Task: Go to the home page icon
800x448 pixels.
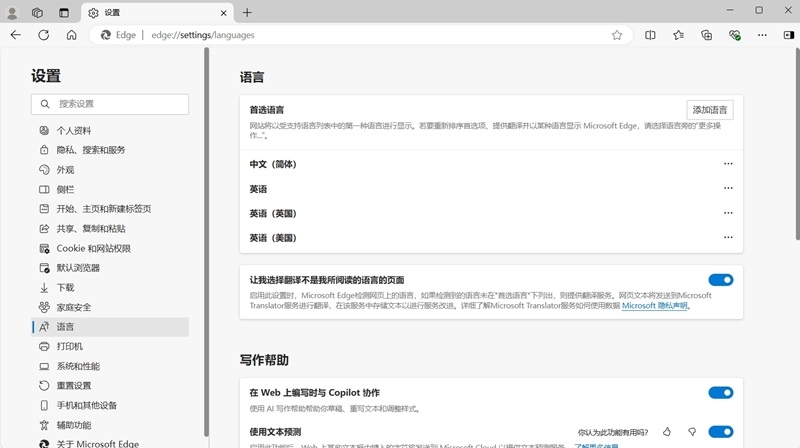Action: pos(71,35)
